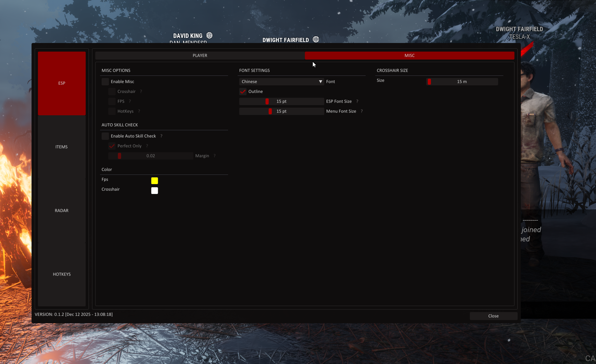Click the help question mark beside ESP Font Size
The image size is (596, 364).
(357, 101)
